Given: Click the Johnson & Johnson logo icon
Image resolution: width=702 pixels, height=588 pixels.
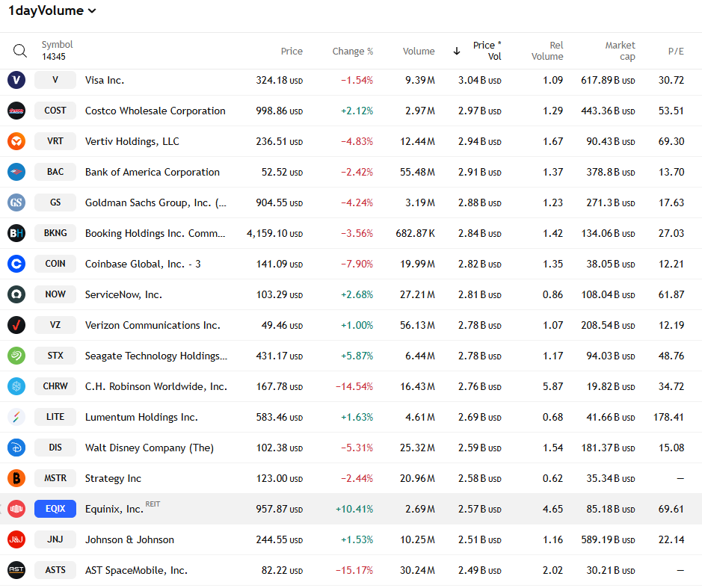Looking at the screenshot, I should (16, 539).
